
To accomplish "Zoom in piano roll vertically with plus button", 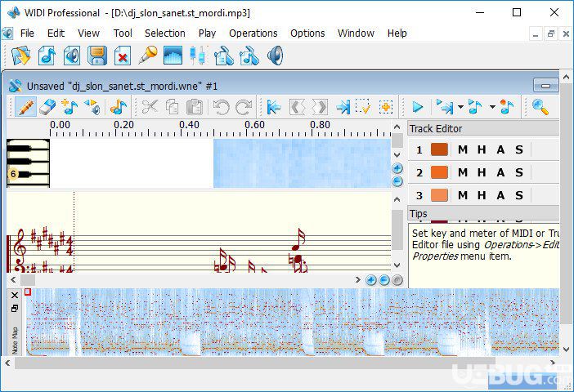I will tap(397, 168).
